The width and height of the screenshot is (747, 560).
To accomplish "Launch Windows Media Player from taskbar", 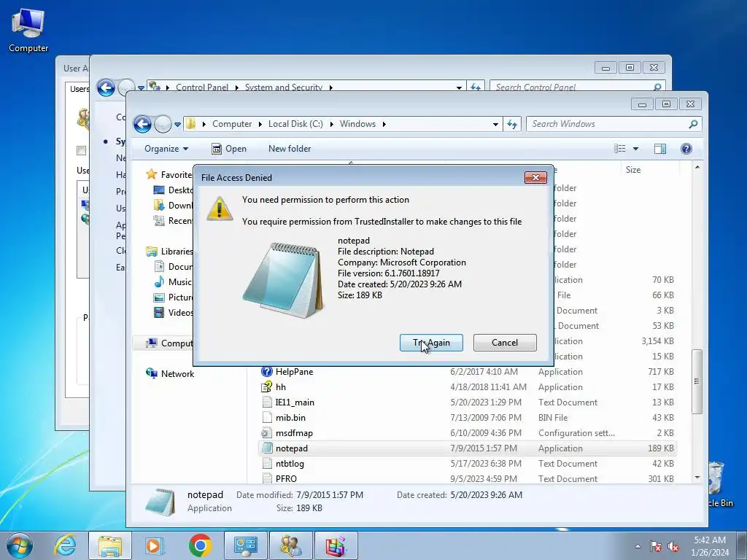I will coord(155,545).
